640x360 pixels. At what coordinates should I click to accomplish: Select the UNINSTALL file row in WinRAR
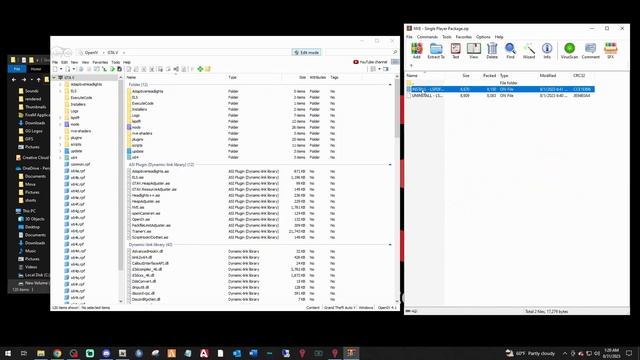[x=500, y=96]
